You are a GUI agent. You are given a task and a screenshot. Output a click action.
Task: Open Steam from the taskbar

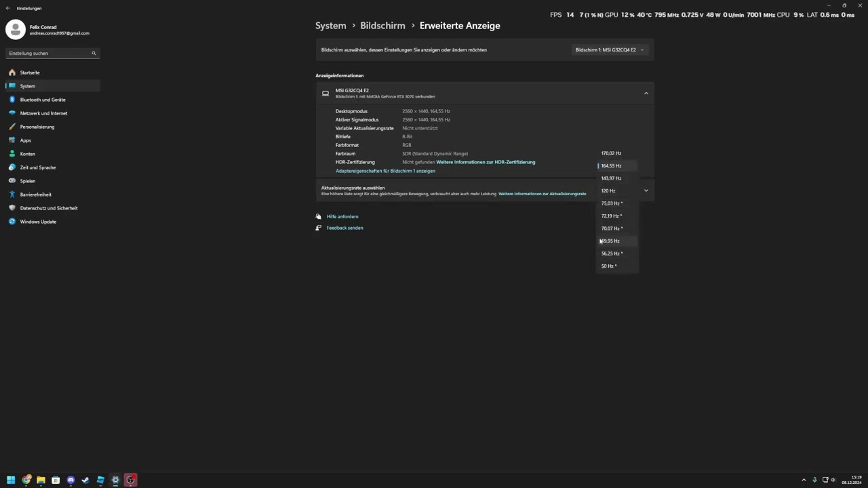pyautogui.click(x=85, y=480)
